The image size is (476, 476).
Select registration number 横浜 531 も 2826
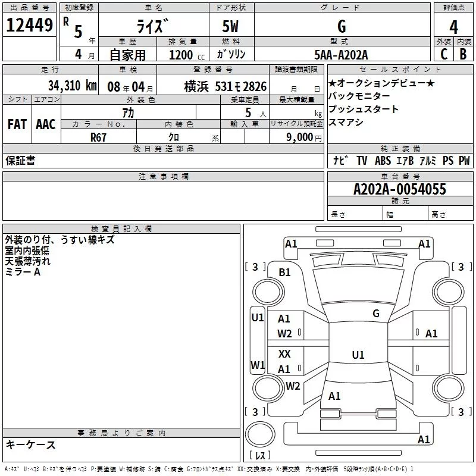[x=226, y=87]
